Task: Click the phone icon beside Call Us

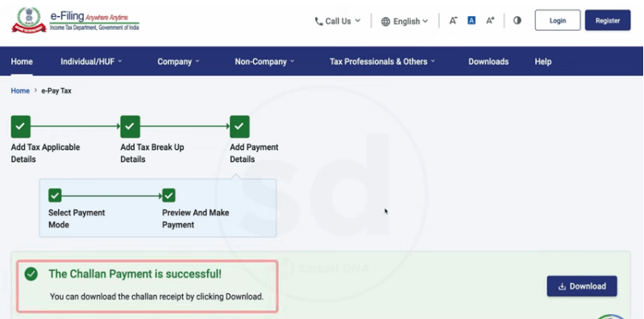Action: click(318, 22)
